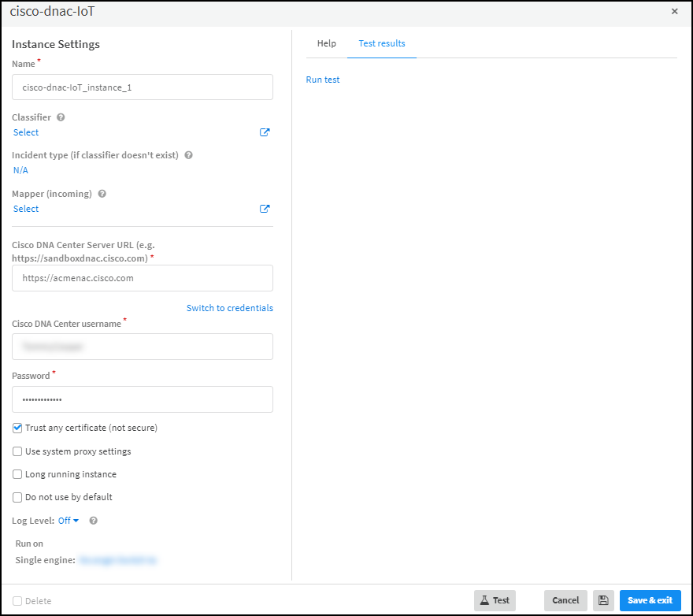Image resolution: width=693 pixels, height=616 pixels.
Task: Uncheck Trust any certificate checkbox
Action: [17, 428]
